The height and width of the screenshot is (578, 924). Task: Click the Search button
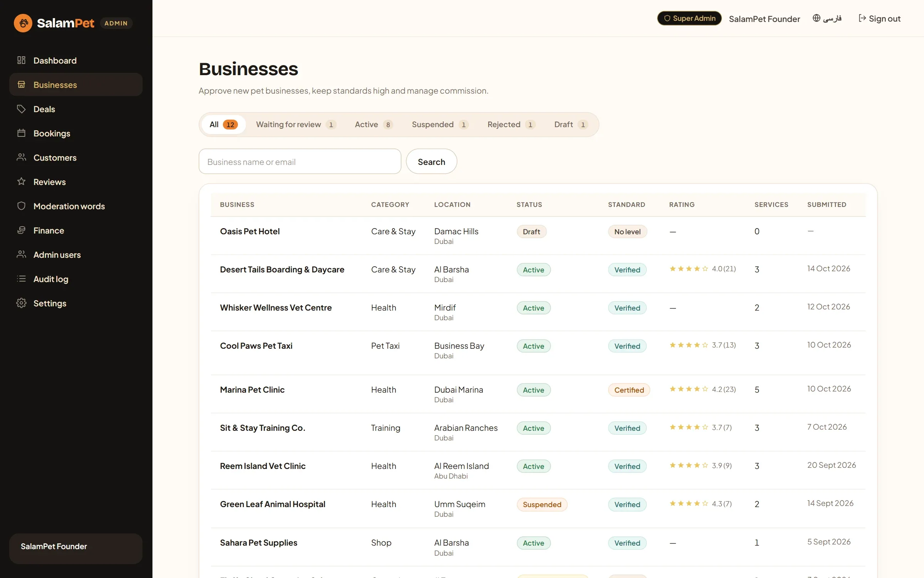432,161
